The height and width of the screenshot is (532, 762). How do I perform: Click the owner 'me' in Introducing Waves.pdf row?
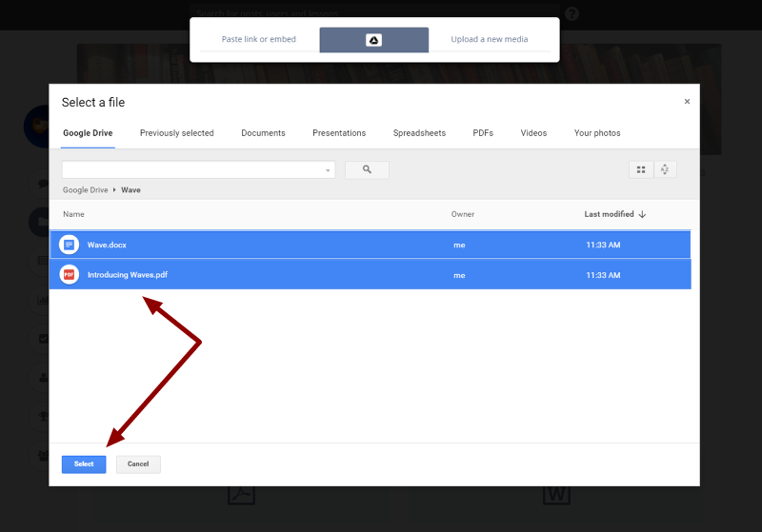tap(459, 275)
